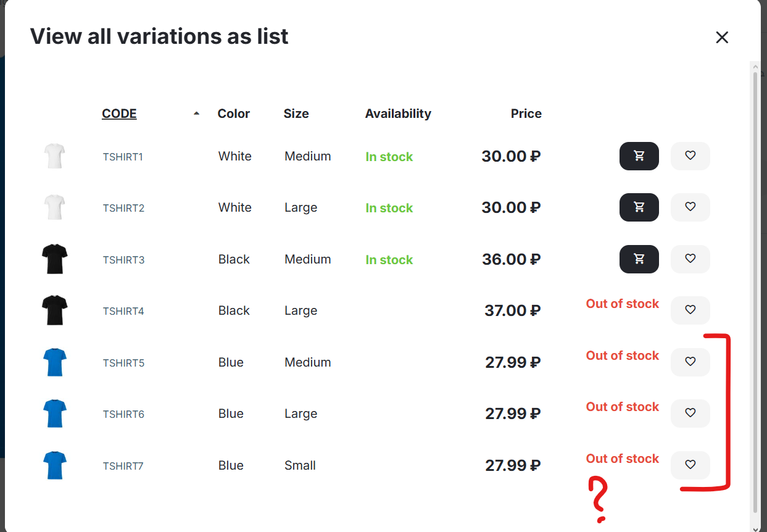Click the heart icon for TSHIRT5
This screenshot has width=767, height=532.
690,362
